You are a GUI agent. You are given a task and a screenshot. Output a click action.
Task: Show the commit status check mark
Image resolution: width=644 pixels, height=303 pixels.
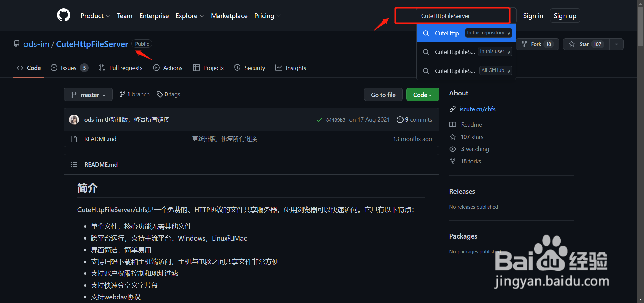(319, 120)
